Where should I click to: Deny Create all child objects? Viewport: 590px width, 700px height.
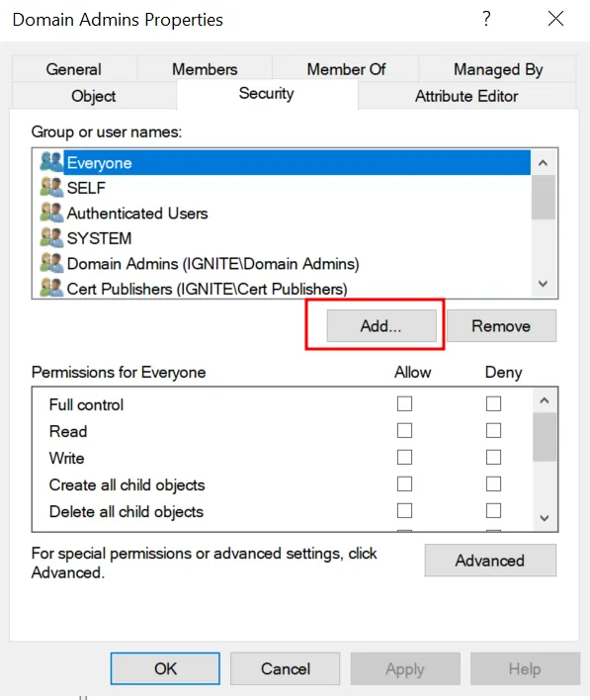[493, 483]
